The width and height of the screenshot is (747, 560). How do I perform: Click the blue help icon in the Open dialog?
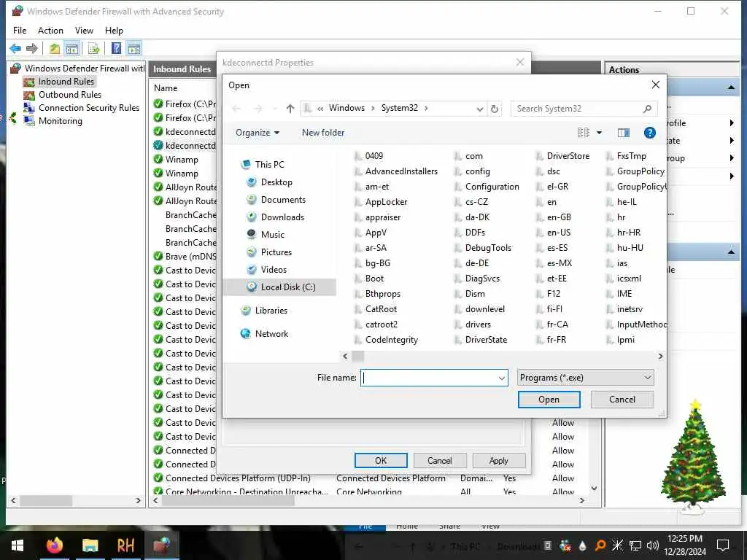tap(650, 133)
